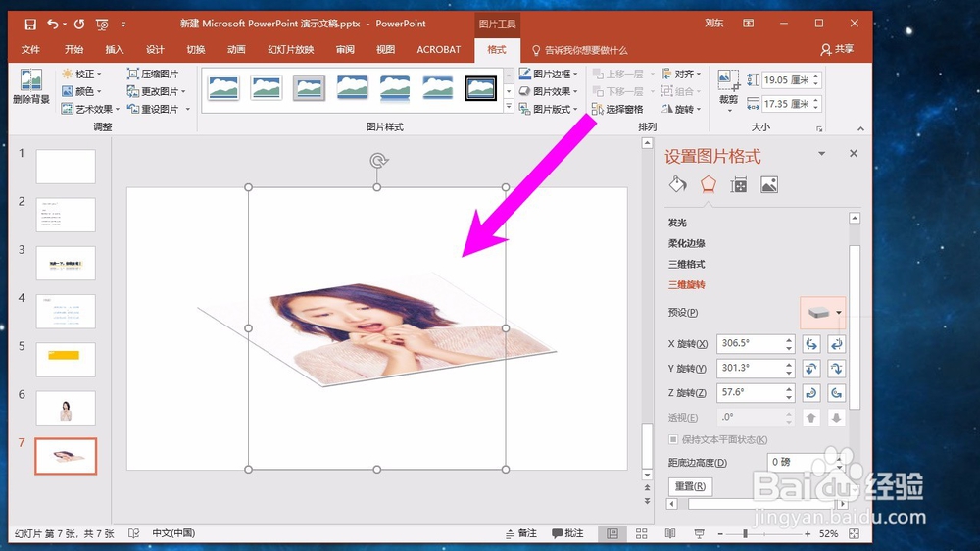Click Comments (批注) in status bar
This screenshot has width=980, height=551.
pyautogui.click(x=567, y=533)
